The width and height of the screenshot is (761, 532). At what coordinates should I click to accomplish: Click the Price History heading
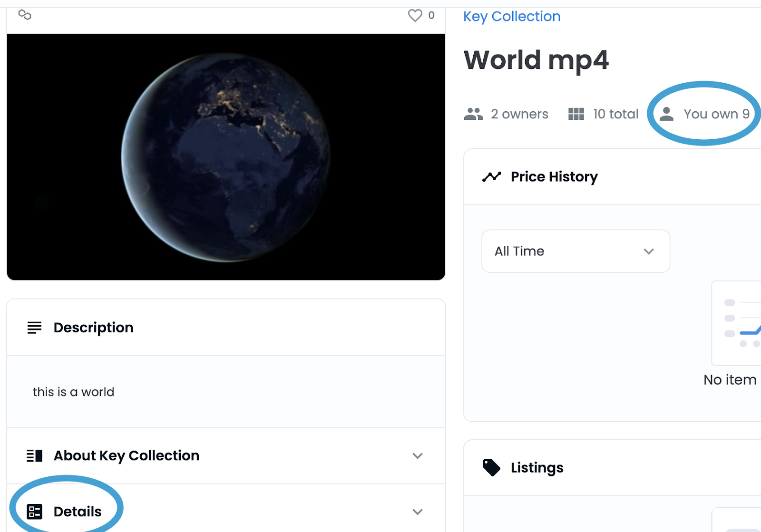tap(554, 177)
